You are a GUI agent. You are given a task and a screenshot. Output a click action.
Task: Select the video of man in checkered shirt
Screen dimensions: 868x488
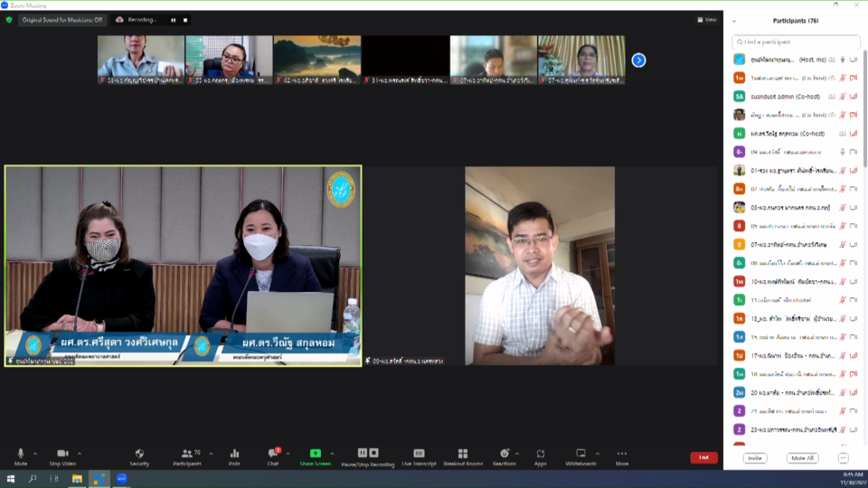540,266
